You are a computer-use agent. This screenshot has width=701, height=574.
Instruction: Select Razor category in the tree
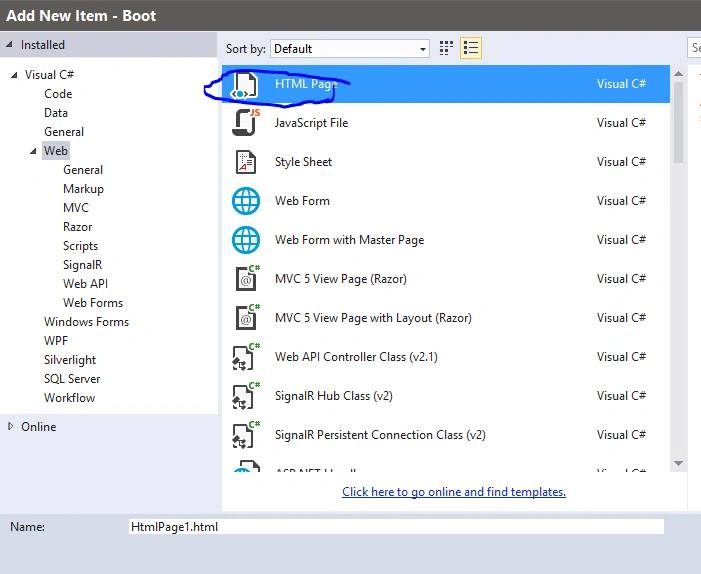pos(77,227)
